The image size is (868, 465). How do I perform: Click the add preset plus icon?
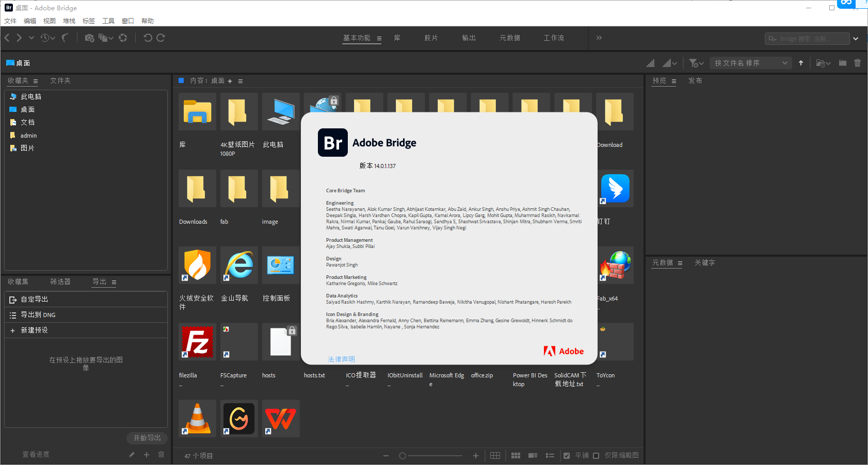click(147, 455)
